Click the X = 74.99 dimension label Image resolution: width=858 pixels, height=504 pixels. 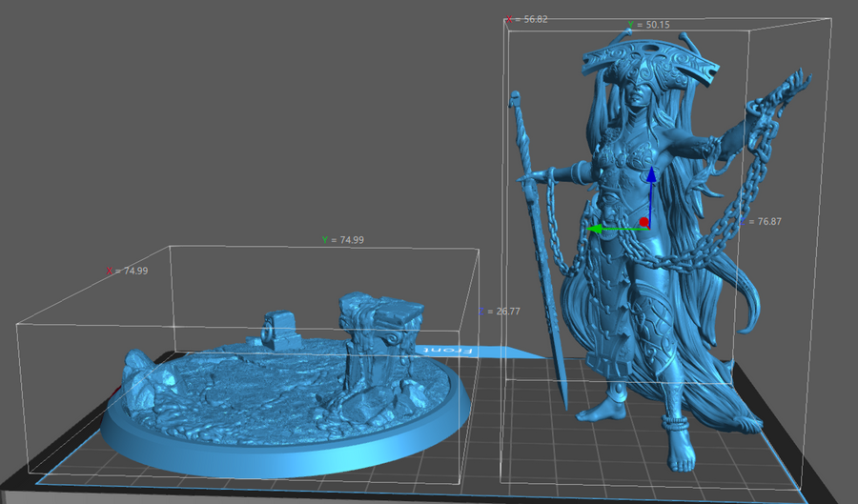127,272
